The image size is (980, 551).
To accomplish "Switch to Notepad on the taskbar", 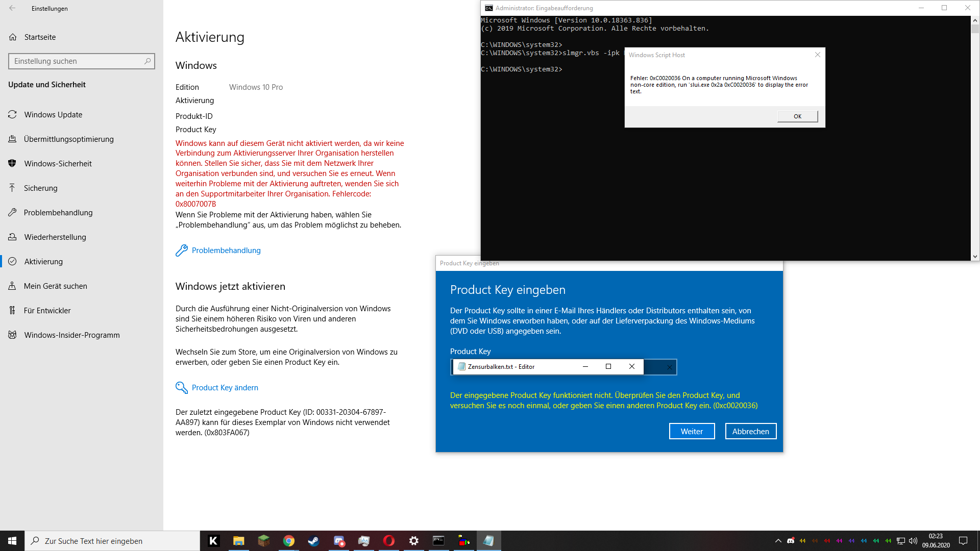I will coord(489,541).
